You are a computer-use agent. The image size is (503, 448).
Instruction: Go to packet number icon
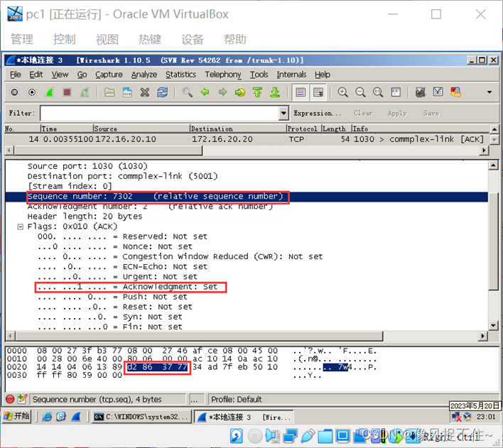(x=240, y=92)
